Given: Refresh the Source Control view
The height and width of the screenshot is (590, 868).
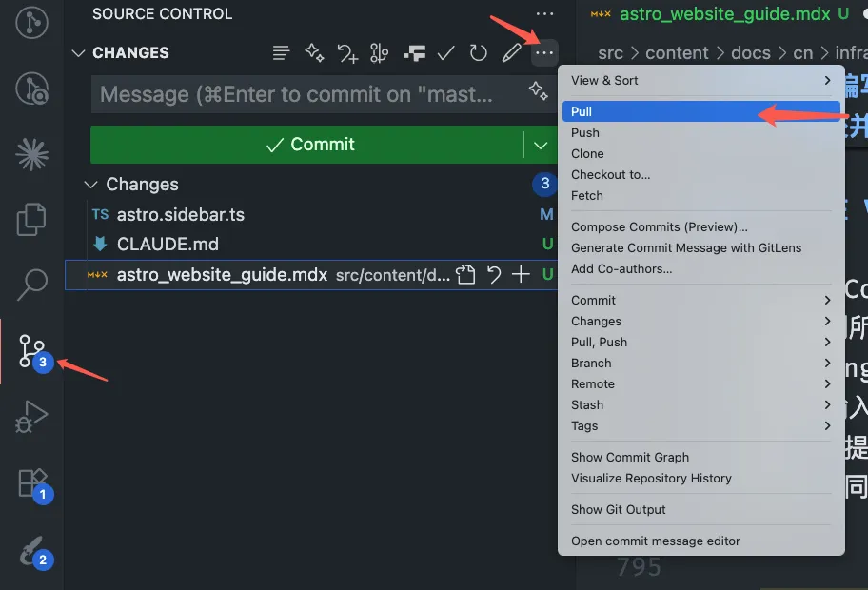Looking at the screenshot, I should click(478, 53).
